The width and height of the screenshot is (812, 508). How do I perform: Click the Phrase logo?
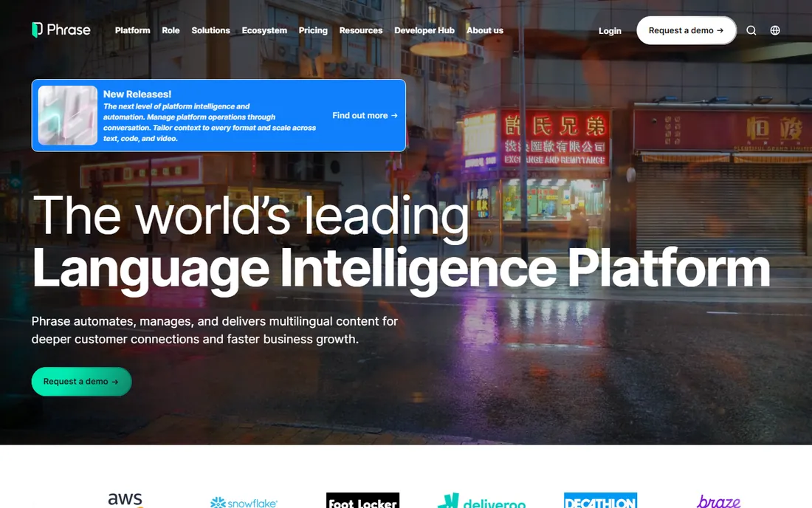(x=61, y=30)
